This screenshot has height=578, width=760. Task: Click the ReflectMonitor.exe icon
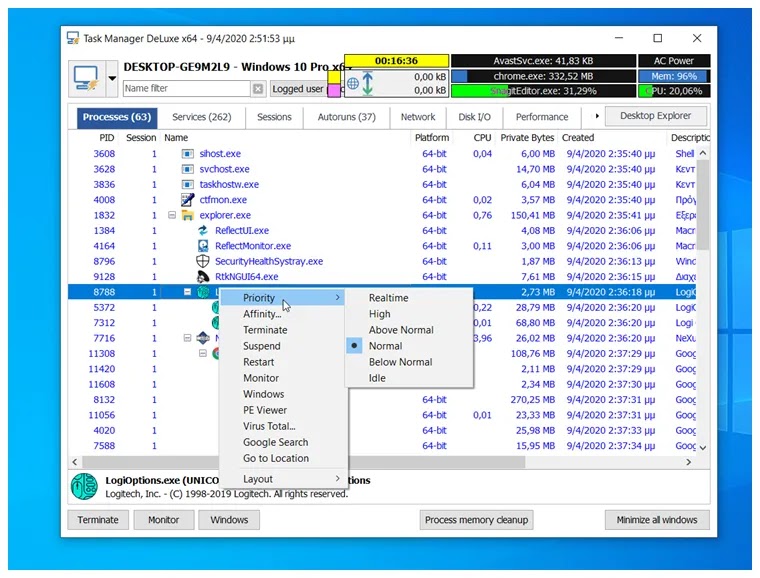click(x=203, y=246)
